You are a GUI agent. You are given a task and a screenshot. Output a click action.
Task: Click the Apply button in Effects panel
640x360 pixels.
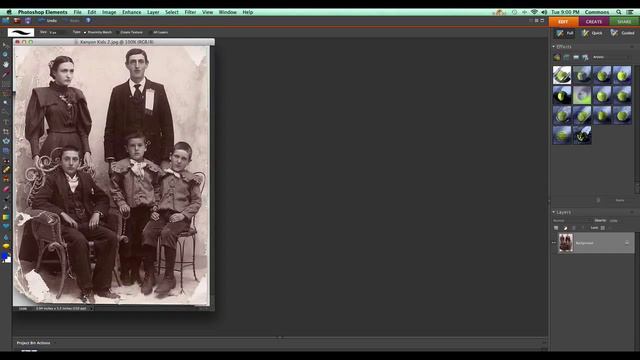[x=620, y=200]
